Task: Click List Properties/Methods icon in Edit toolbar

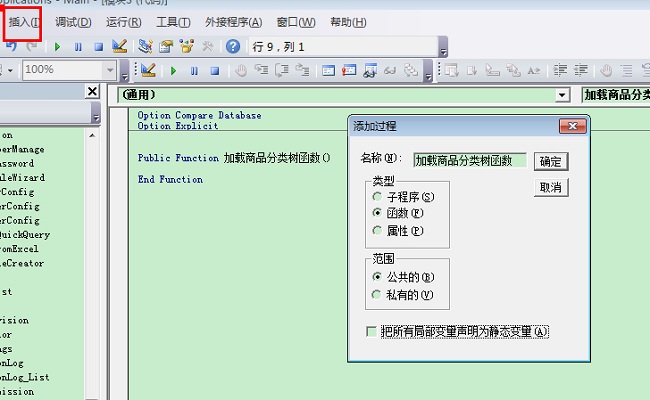Action: tap(452, 70)
